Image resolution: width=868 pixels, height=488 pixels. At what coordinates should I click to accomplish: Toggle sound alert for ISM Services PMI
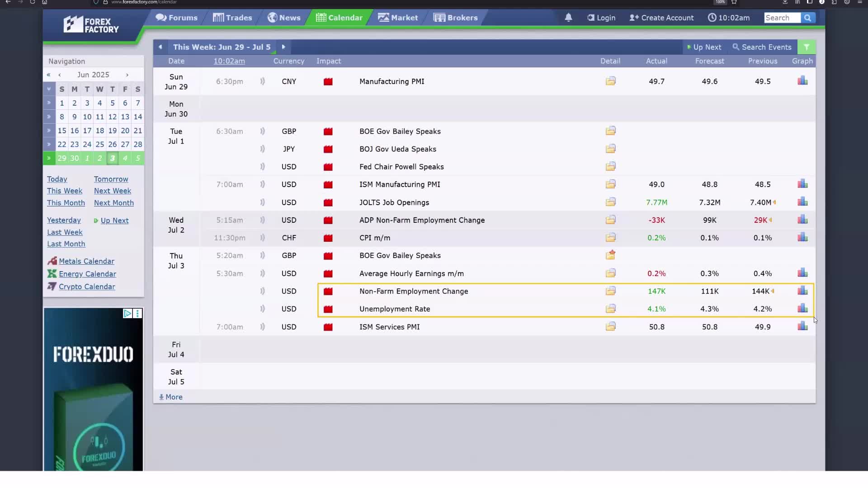tap(262, 327)
